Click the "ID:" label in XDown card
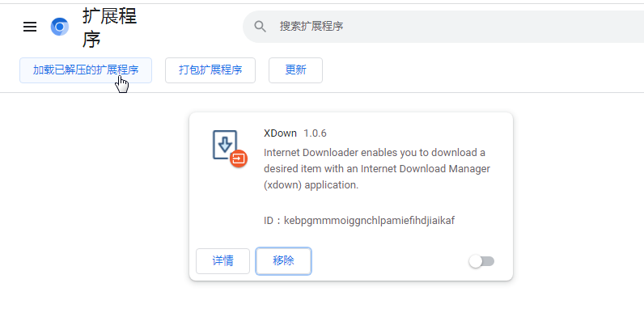644x317 pixels. click(273, 221)
